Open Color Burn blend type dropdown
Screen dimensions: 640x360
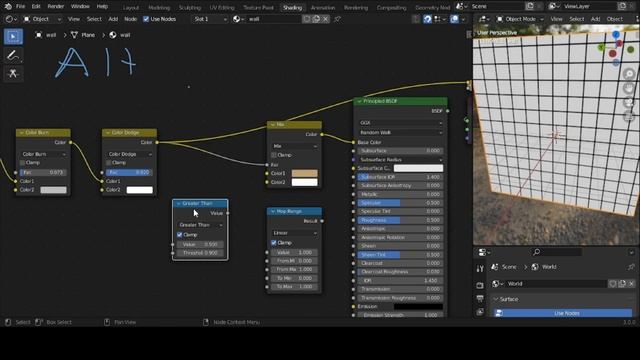pyautogui.click(x=43, y=154)
